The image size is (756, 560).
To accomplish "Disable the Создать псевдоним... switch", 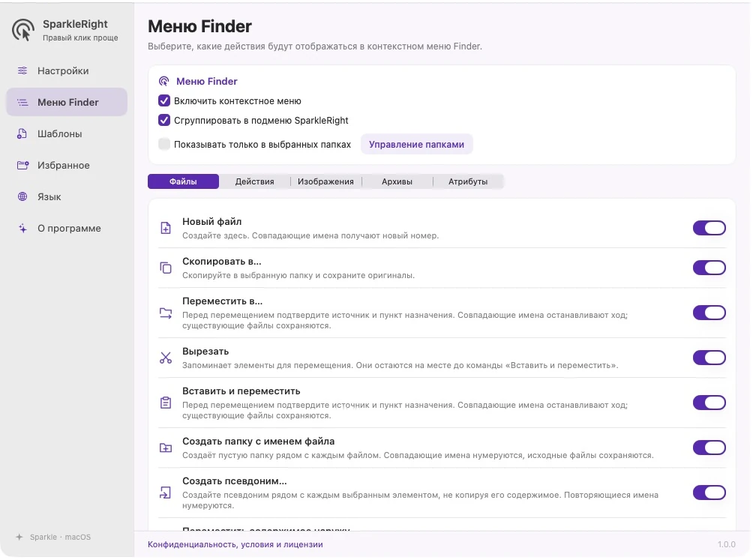I will click(709, 493).
